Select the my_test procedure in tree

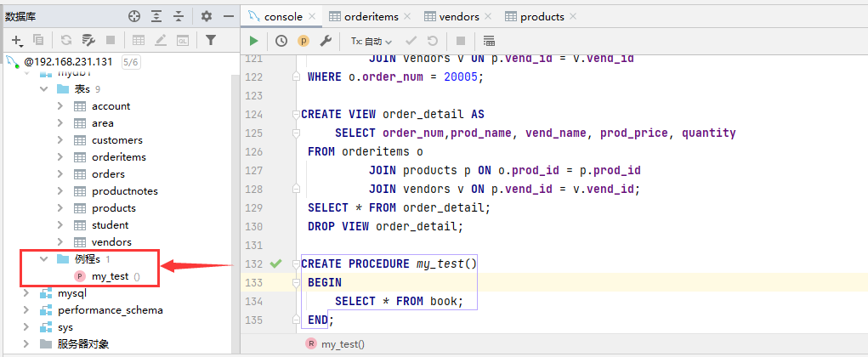point(111,276)
